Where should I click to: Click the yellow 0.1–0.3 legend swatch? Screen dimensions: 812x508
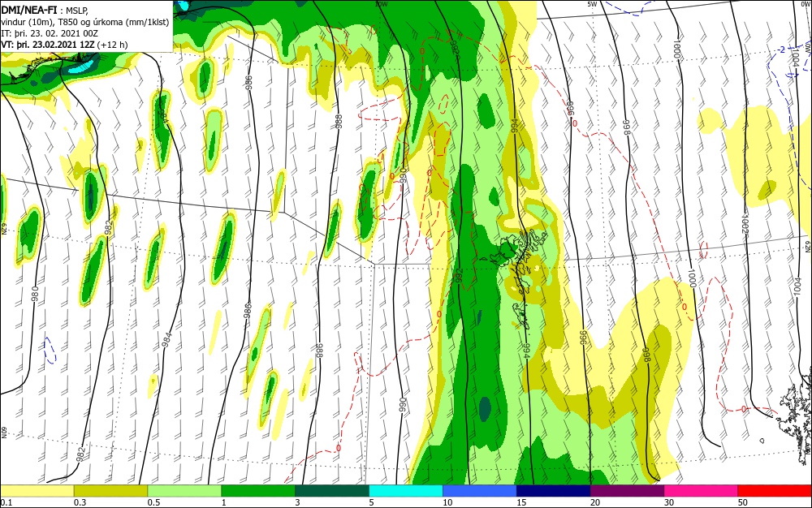(37, 491)
